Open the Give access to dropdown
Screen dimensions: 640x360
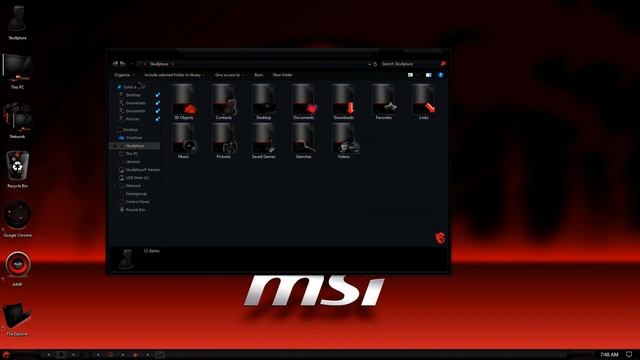pos(229,75)
